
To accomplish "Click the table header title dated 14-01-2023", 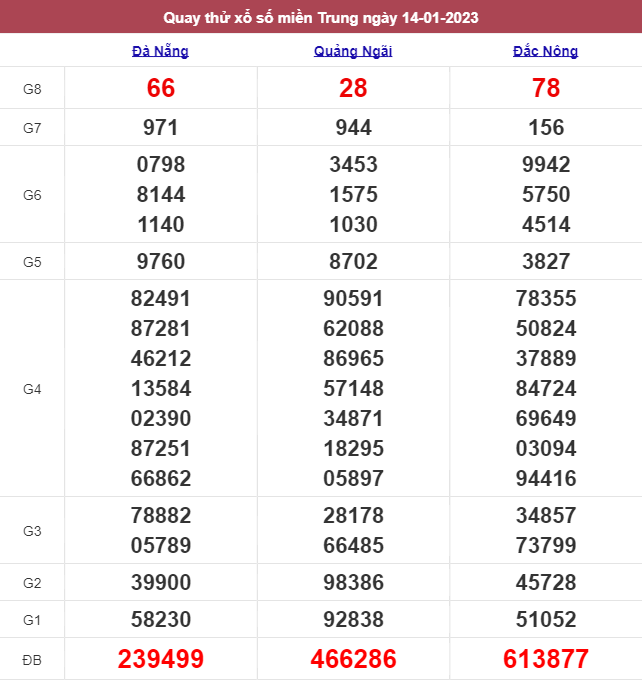I will pos(321,17).
